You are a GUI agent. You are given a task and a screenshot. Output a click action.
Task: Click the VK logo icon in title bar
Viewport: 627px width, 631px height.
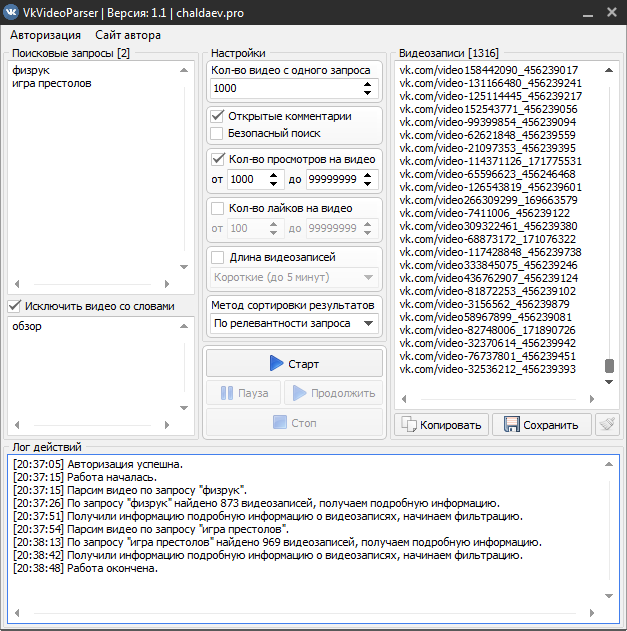pos(11,12)
